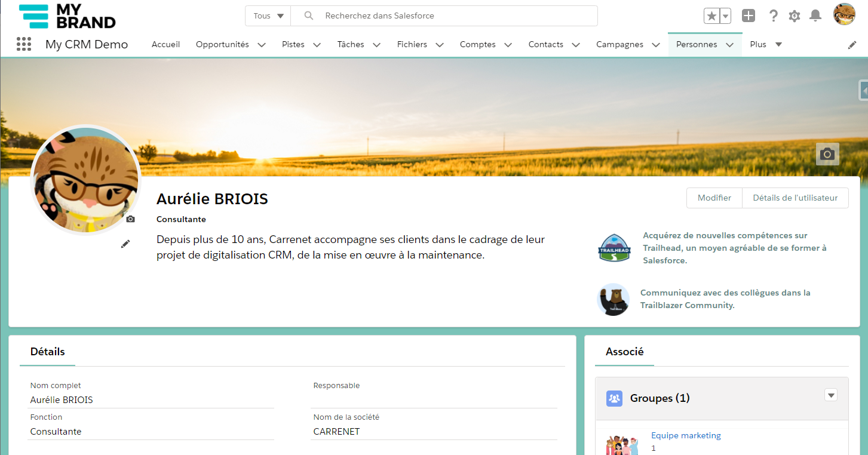The width and height of the screenshot is (868, 455).
Task: Click the Salesforce search field
Action: click(x=454, y=16)
